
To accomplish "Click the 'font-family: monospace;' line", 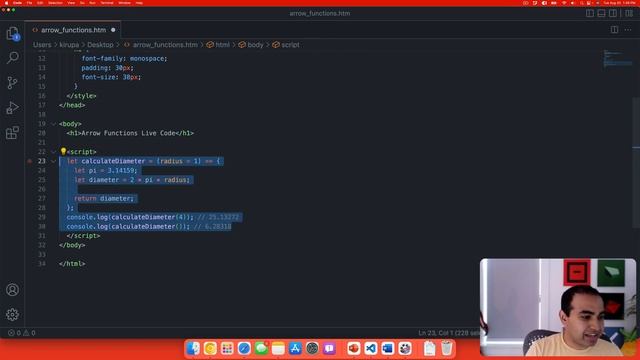I will [x=124, y=59].
